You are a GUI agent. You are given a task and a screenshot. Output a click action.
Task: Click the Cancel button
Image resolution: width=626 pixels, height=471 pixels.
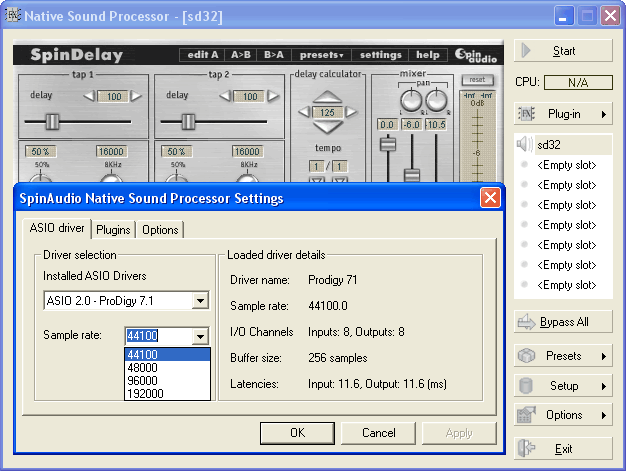378,433
